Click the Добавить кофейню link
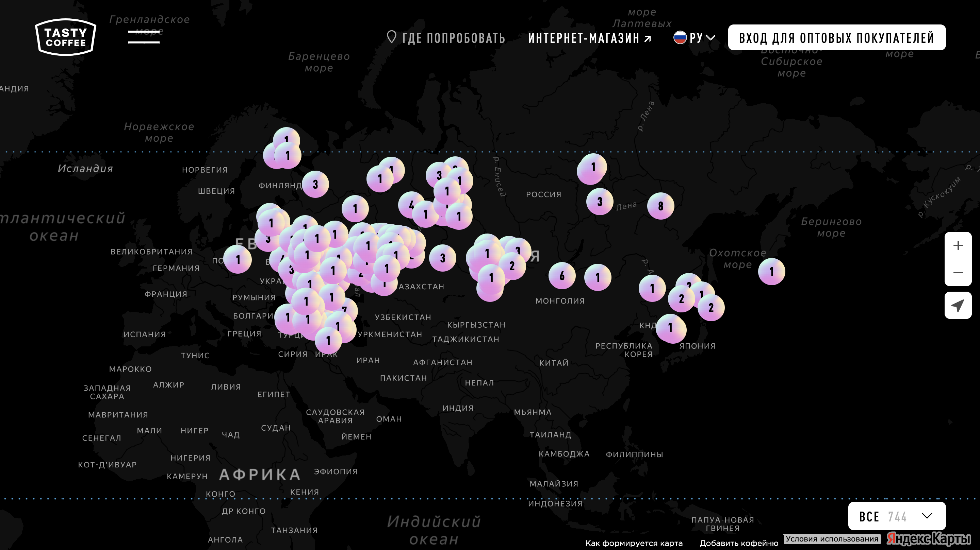This screenshot has height=550, width=980. click(739, 543)
